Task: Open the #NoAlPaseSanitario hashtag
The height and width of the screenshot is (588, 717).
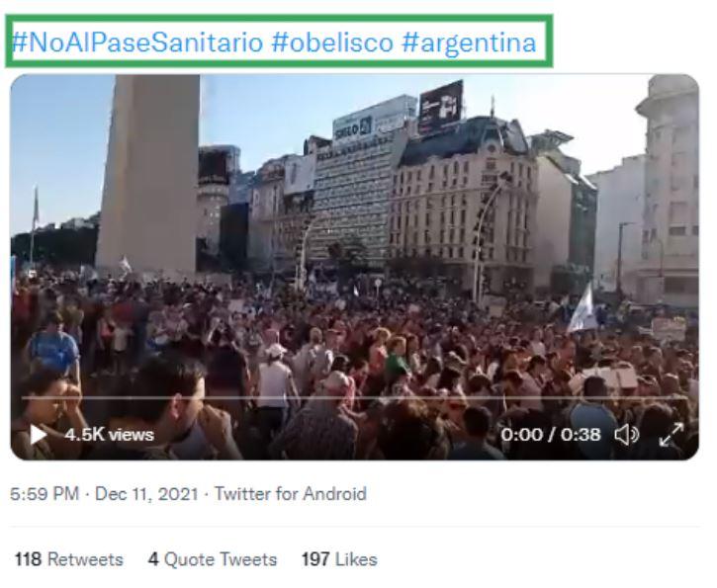Action: pos(137,42)
